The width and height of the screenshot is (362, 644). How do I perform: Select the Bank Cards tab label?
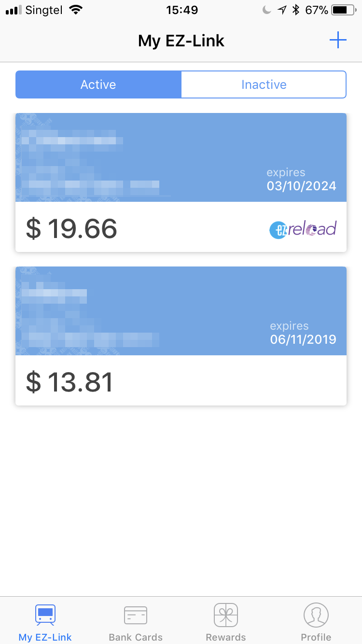[x=136, y=637]
